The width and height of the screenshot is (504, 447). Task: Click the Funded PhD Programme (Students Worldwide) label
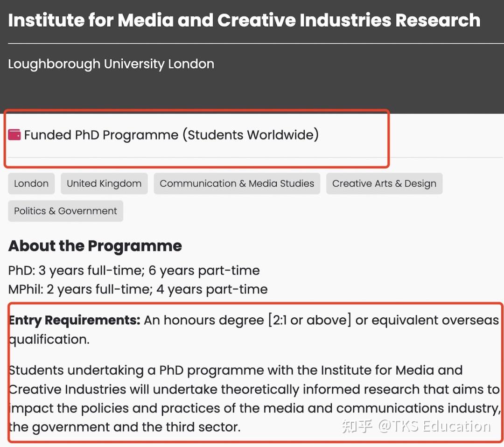(x=171, y=135)
